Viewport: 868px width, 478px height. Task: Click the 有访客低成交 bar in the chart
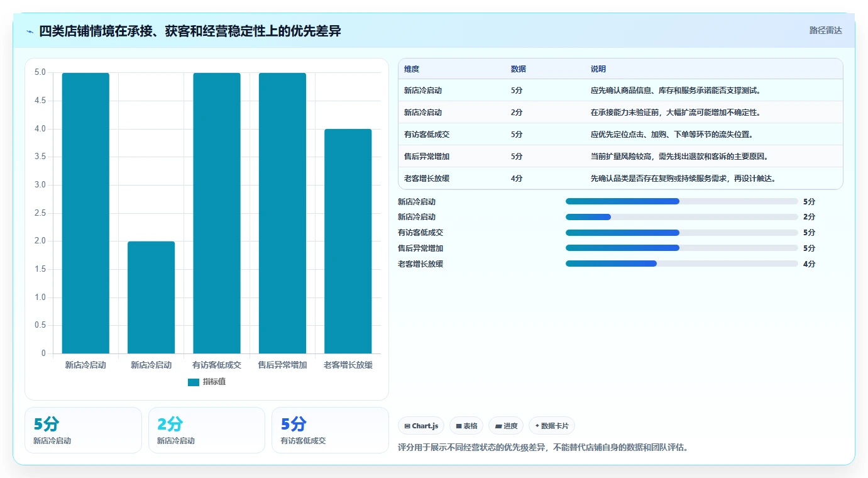point(217,213)
